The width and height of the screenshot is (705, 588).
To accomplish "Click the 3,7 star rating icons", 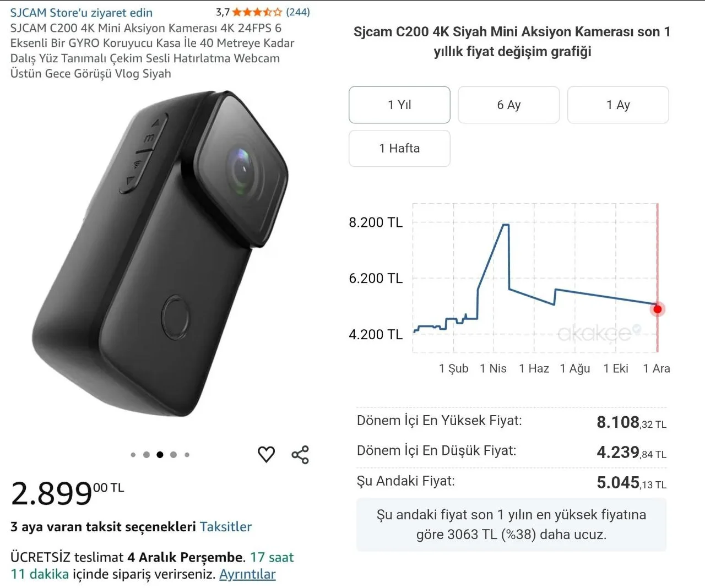I will (x=257, y=12).
